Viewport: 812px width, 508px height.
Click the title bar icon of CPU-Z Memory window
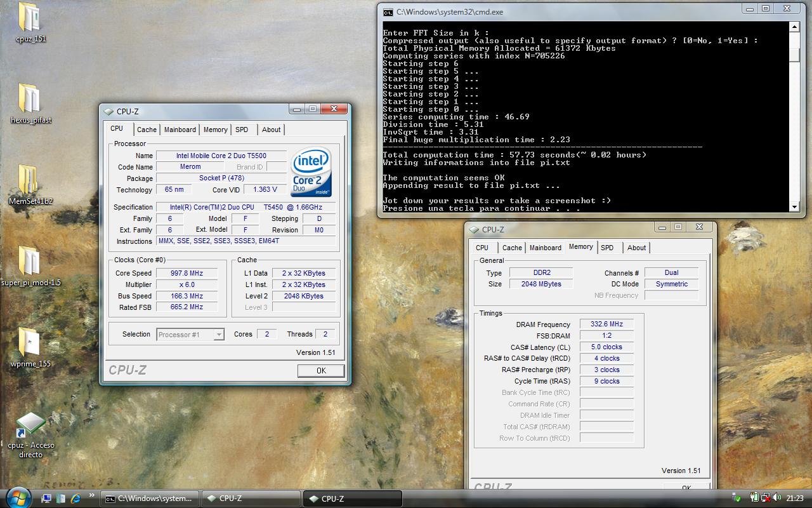(474, 229)
